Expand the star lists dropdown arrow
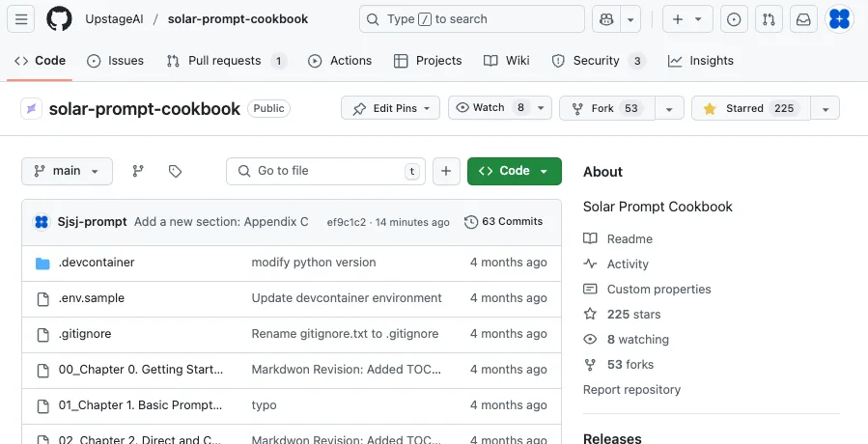This screenshot has width=868, height=444. coord(825,108)
